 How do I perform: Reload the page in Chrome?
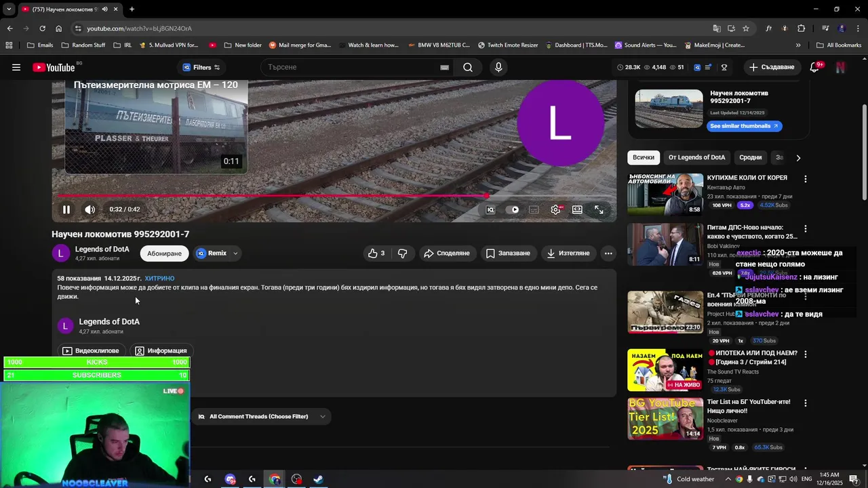[42, 28]
